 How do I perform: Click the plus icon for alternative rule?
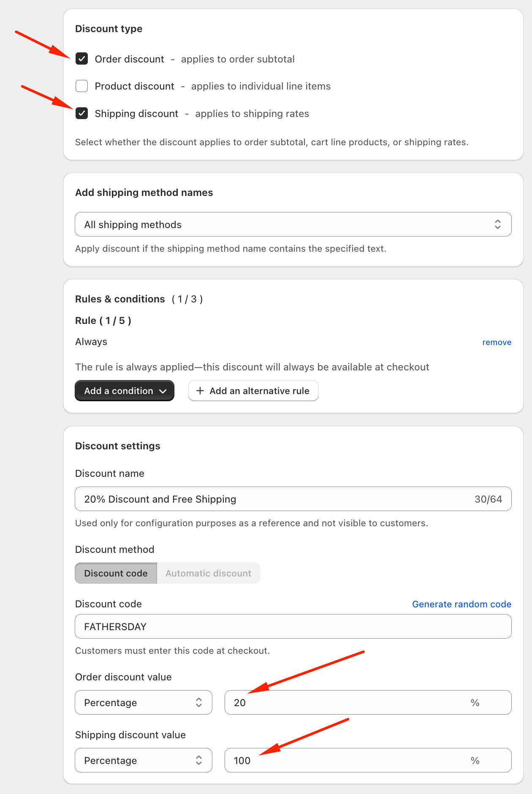pos(200,391)
